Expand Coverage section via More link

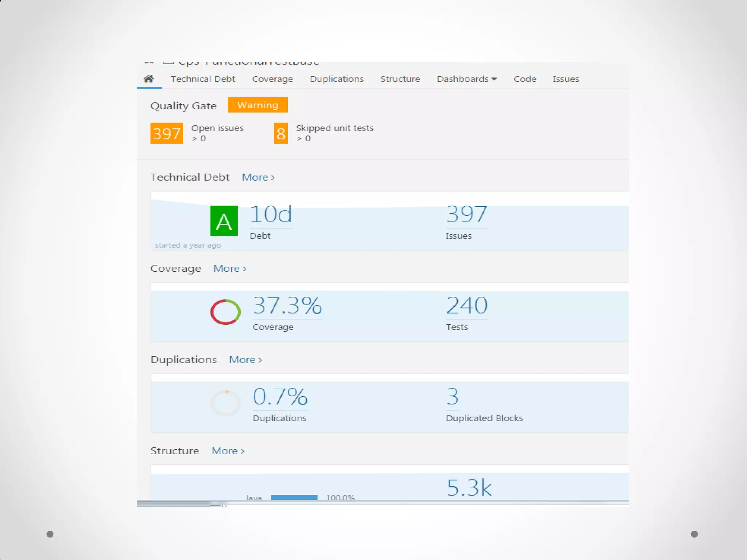tap(230, 269)
